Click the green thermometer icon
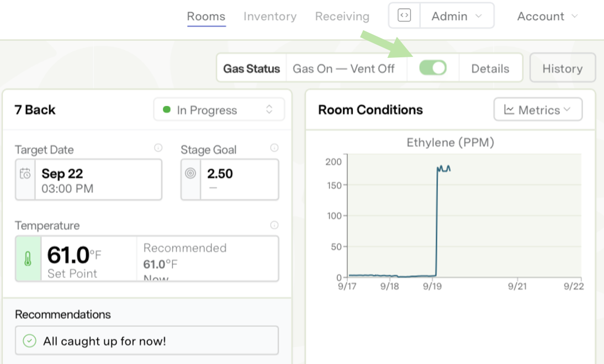Viewport: 604px width, 364px height. click(28, 259)
